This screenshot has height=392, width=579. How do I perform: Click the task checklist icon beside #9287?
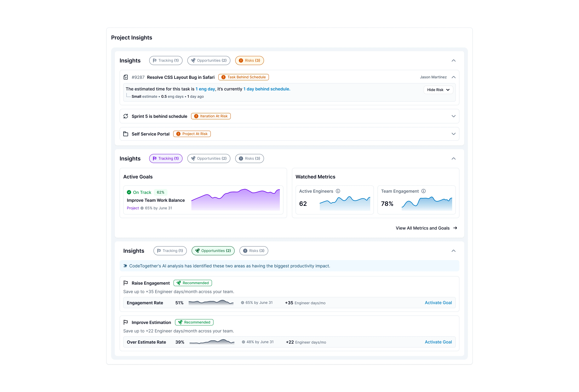click(126, 77)
